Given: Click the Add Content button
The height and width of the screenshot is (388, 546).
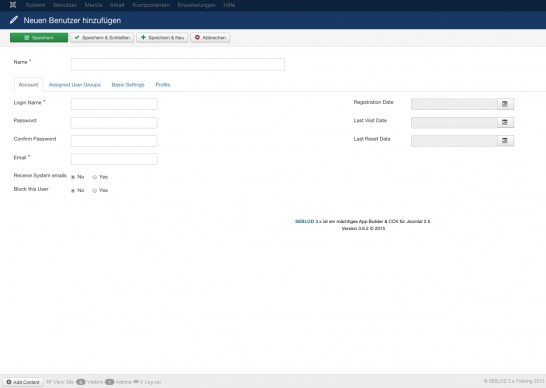Looking at the screenshot, I should [23, 382].
